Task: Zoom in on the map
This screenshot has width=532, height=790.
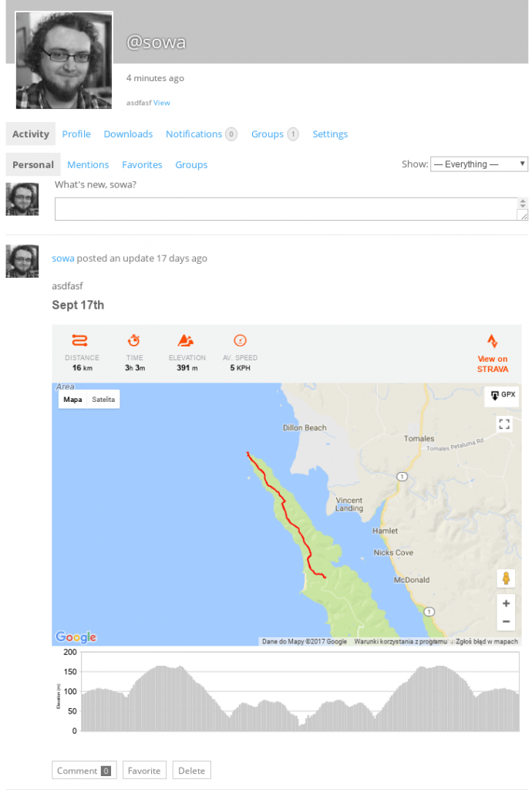Action: (506, 603)
